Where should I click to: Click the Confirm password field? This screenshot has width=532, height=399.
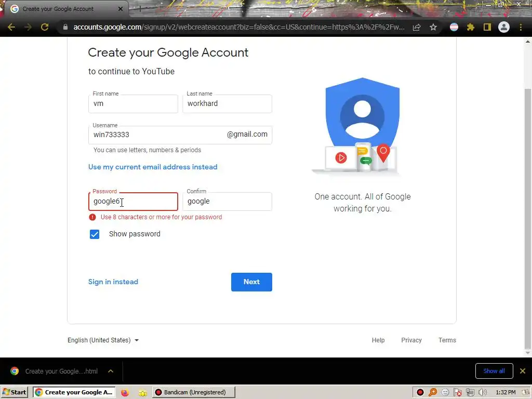pyautogui.click(x=228, y=202)
